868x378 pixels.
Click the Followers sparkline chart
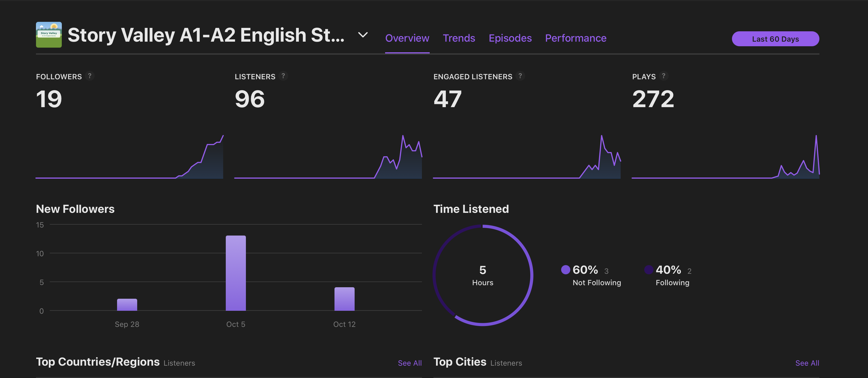coord(129,157)
